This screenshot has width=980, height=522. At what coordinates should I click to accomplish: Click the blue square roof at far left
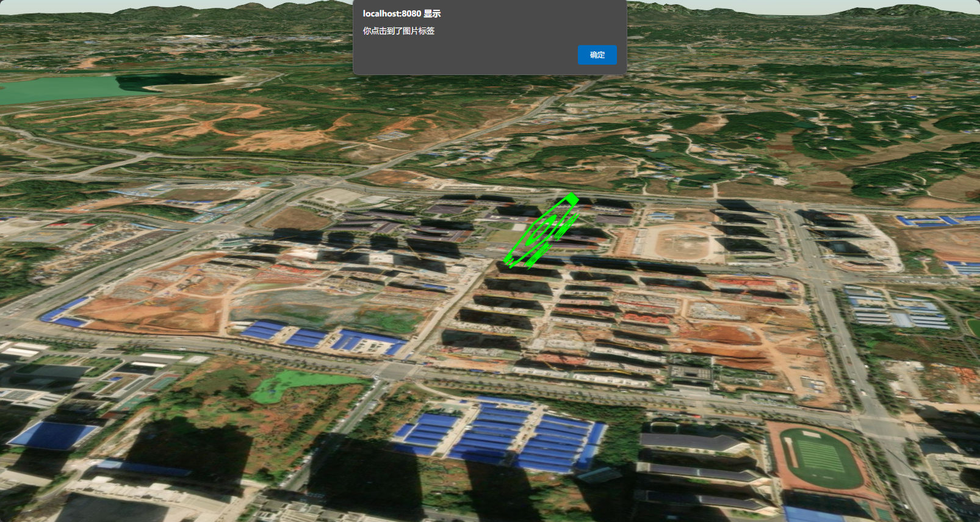[52, 435]
